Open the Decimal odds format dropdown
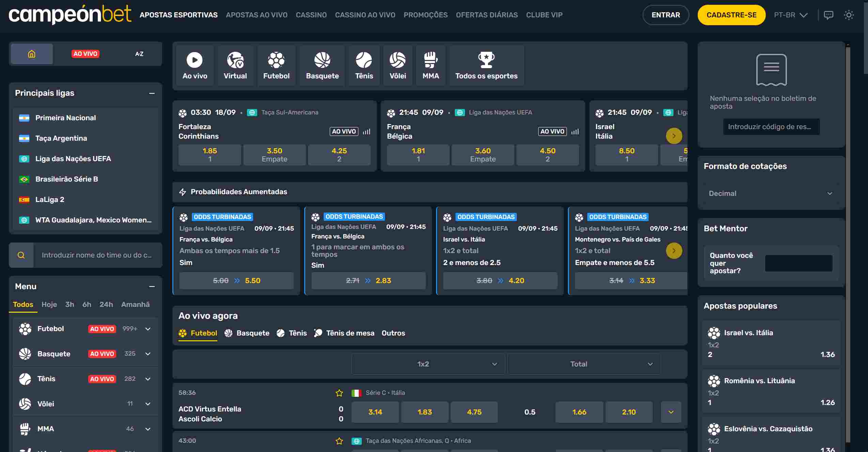Screen dimensions: 868x452 click(x=771, y=193)
